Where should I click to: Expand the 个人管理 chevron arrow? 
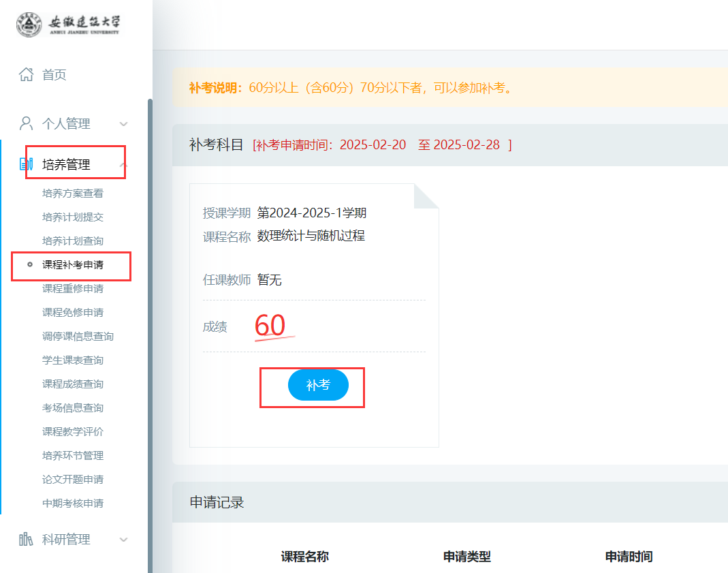123,124
